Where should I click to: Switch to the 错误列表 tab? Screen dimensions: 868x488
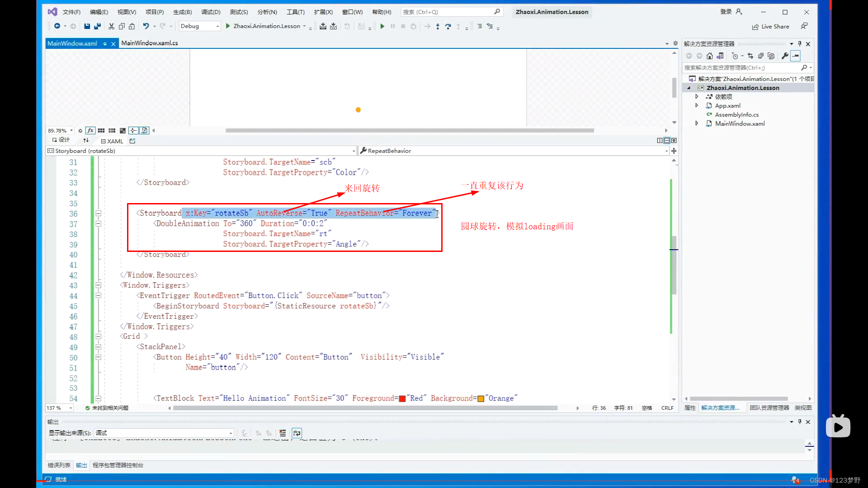[59, 465]
